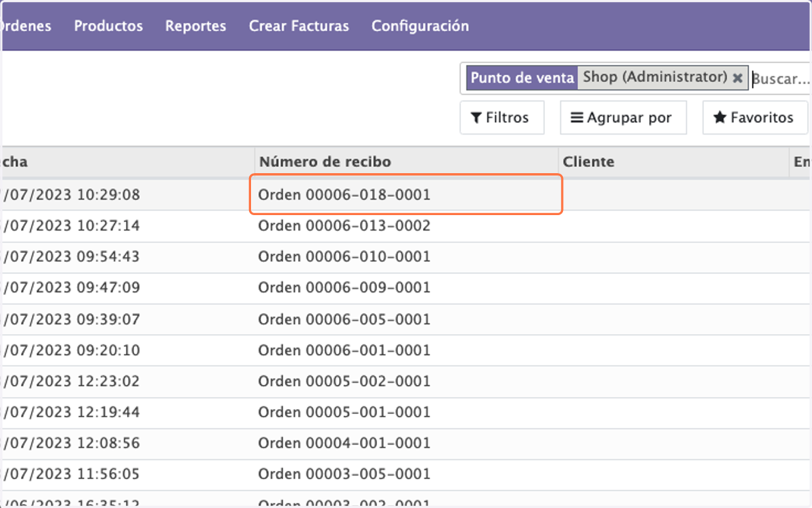Remove the Shop (Administrator) filter tag
The height and width of the screenshot is (508, 812).
[x=738, y=78]
